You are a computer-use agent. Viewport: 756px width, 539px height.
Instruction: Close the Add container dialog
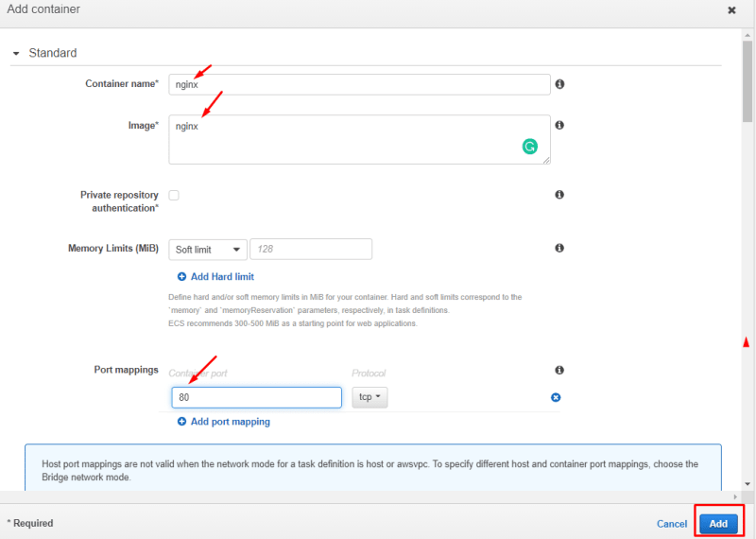[x=731, y=10]
